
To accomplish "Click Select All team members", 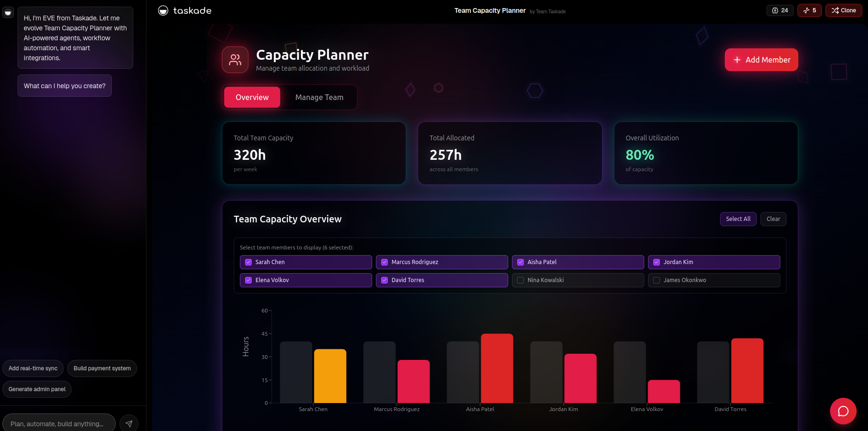I will pos(738,219).
